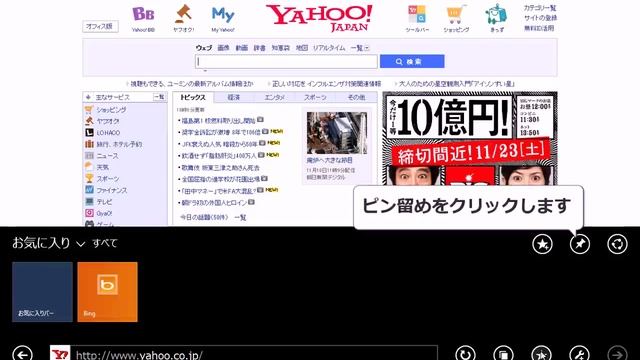Switch search to 地図 category

tap(302, 48)
